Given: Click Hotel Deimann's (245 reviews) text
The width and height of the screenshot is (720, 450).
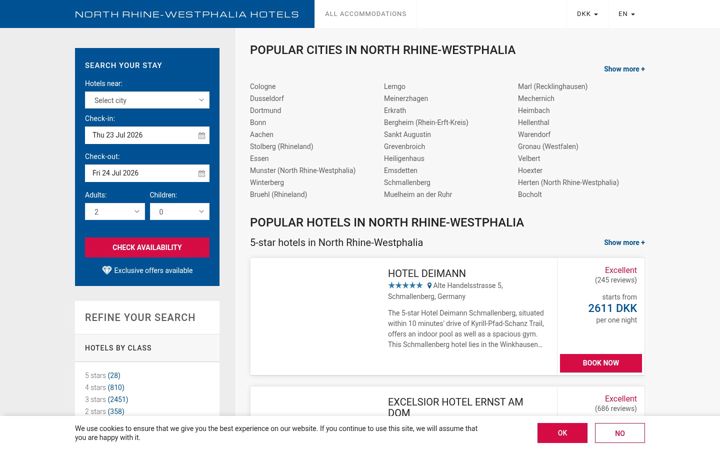Looking at the screenshot, I should [616, 280].
